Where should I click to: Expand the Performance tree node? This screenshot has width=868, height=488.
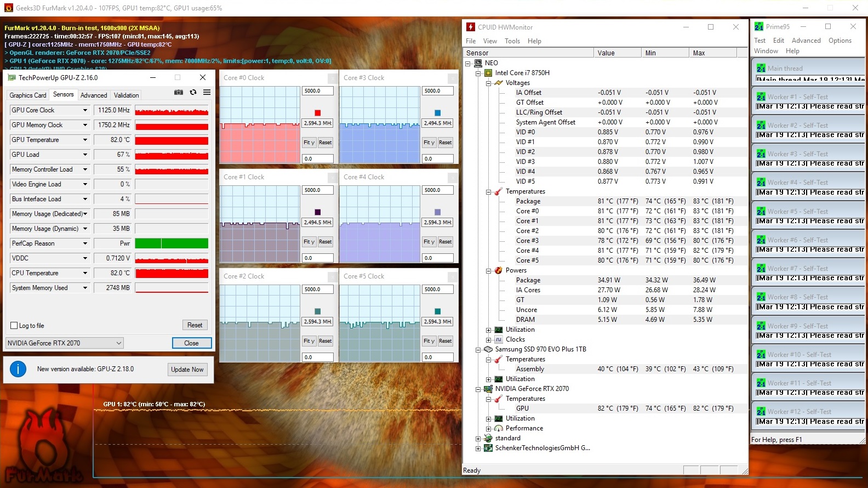click(489, 429)
